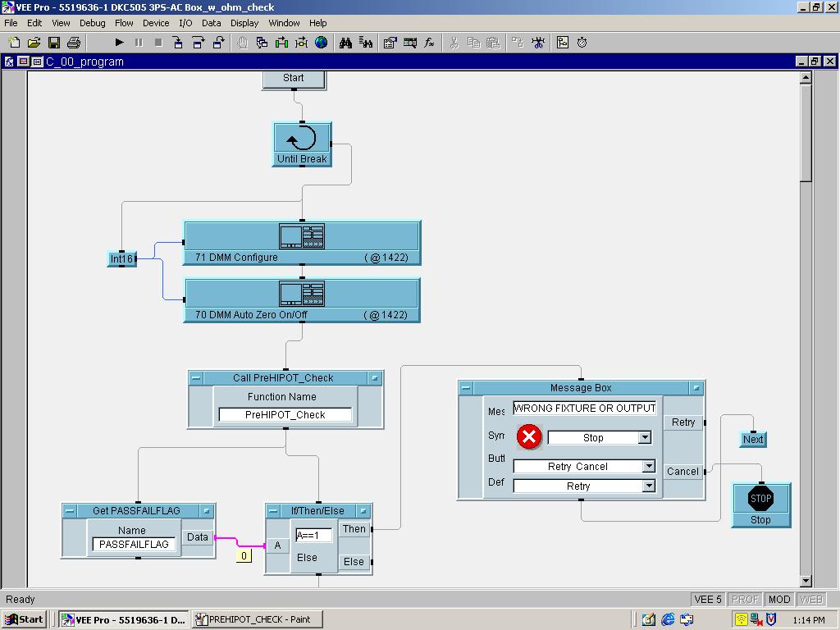Open the Symbol dropdown showing Stop
This screenshot has width=840, height=630.
(x=645, y=438)
